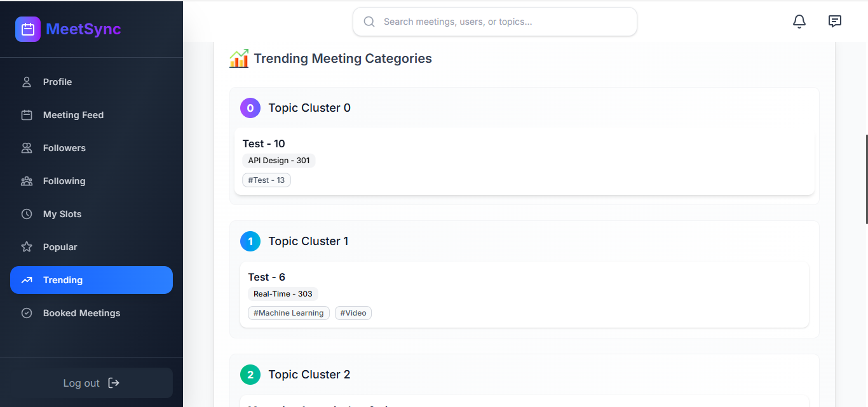Click the Topic Cluster 0 number badge
The image size is (868, 407).
coord(250,108)
